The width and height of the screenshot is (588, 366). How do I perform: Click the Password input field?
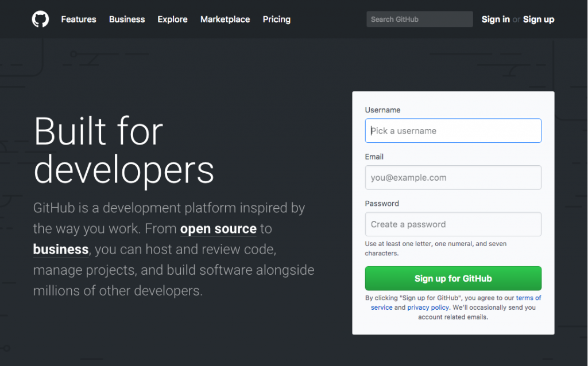[x=453, y=224]
